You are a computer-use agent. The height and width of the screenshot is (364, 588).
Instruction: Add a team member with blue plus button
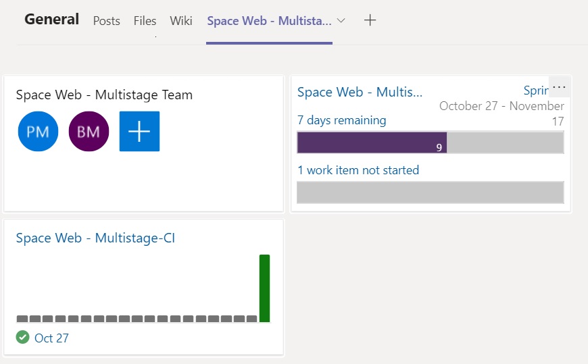click(x=139, y=132)
